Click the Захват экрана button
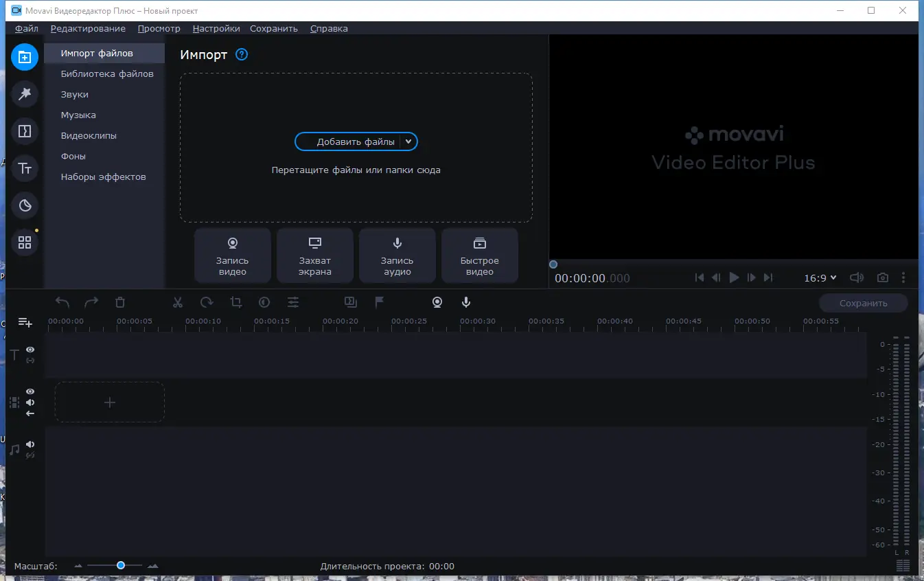 click(315, 255)
